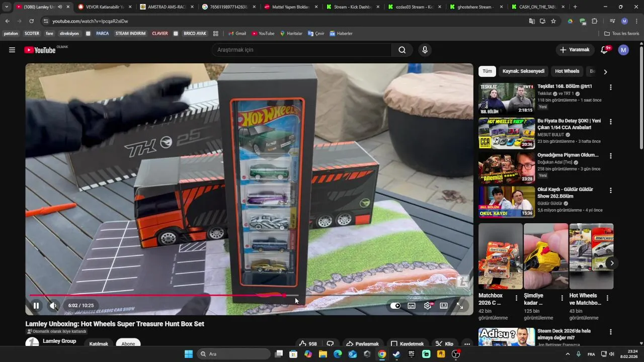Click the Katılmak join button
Screen dimensions: 644x362
[99, 344]
